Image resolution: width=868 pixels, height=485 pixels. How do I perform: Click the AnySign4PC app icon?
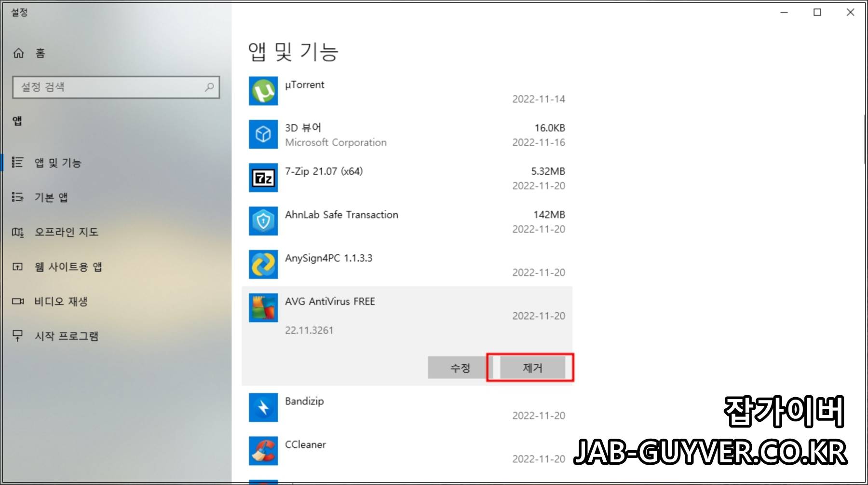263,264
